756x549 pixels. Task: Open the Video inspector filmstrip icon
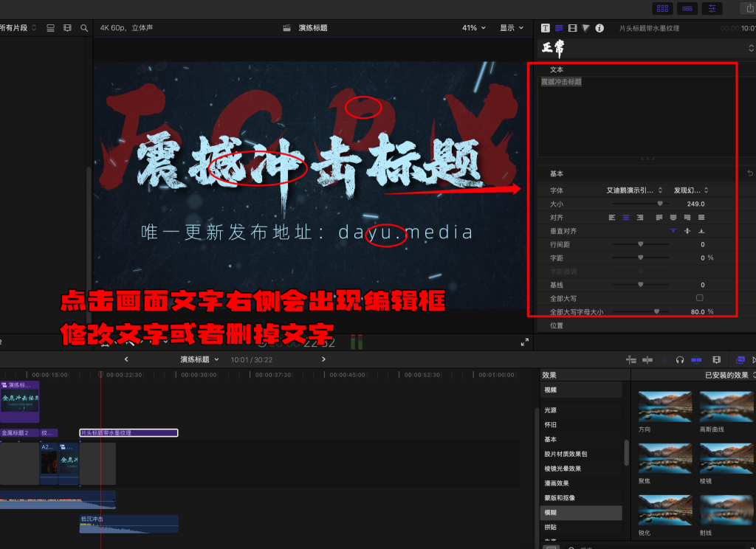coord(572,28)
